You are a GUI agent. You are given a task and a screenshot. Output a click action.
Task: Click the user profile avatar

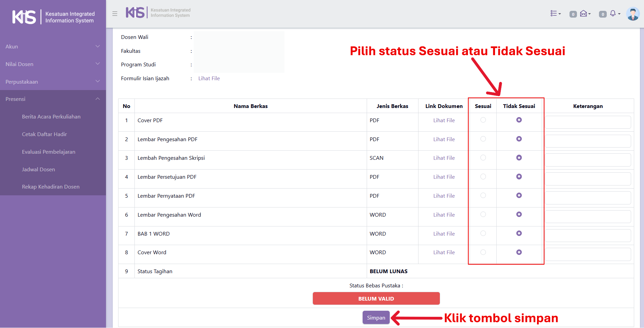632,14
